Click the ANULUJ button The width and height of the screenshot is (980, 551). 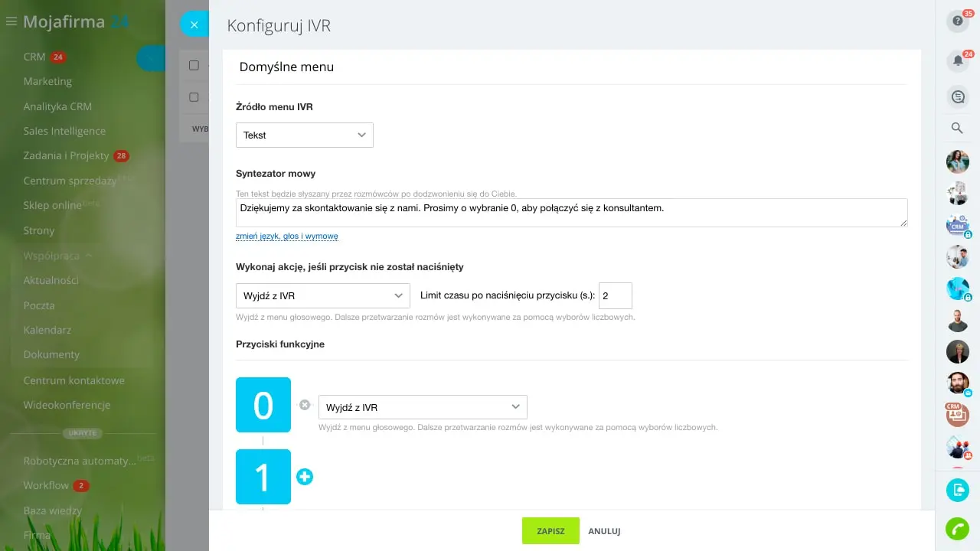point(604,531)
